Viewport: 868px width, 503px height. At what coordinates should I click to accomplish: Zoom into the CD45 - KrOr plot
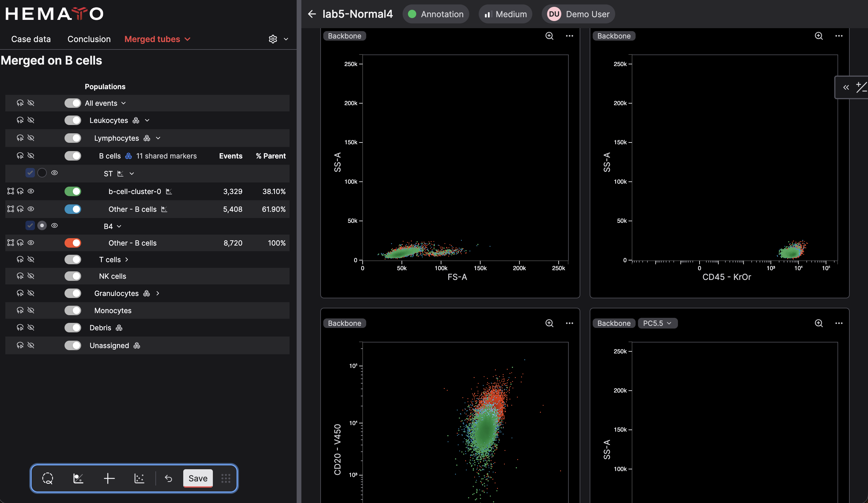pos(819,36)
